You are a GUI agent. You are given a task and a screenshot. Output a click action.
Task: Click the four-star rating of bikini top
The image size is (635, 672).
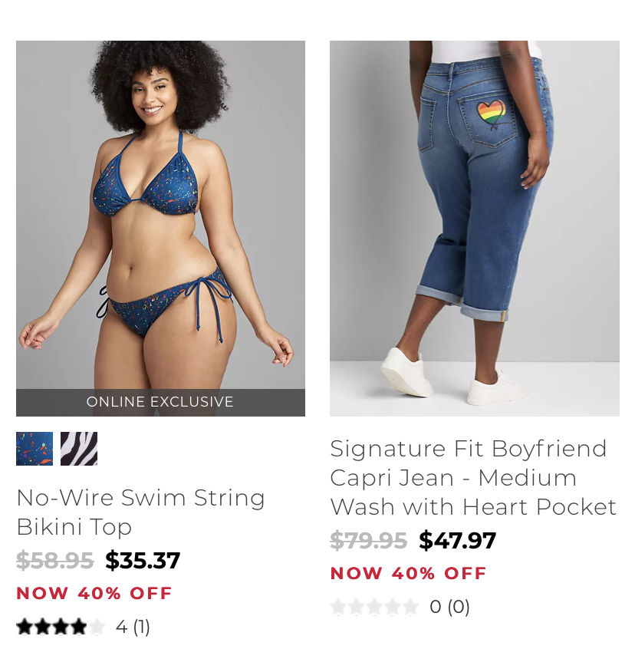61,627
